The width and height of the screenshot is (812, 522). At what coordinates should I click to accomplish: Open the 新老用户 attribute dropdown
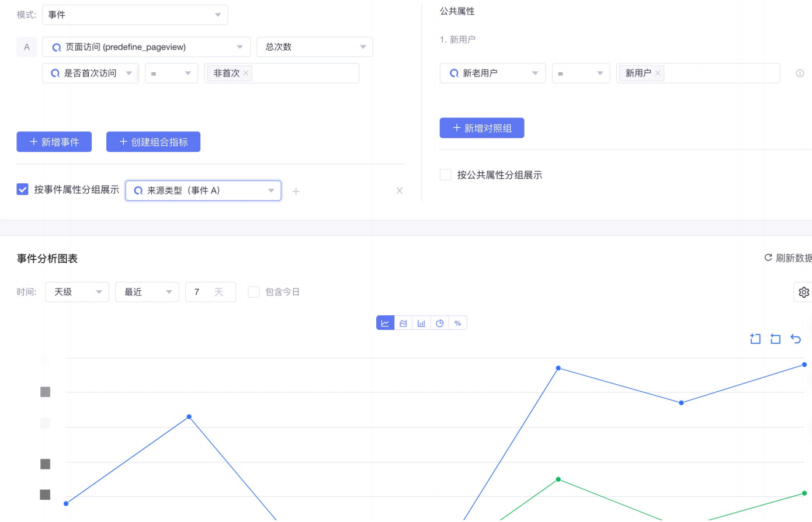492,74
